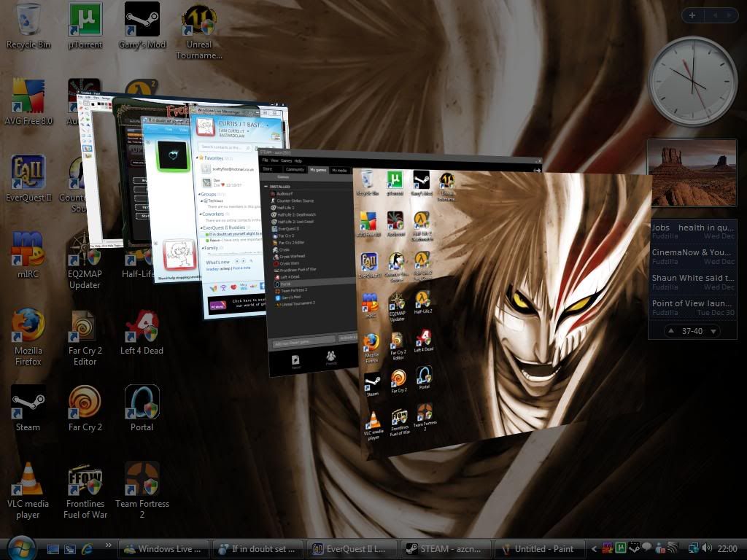Click Show Desktop in Quick Launch
Viewport: 747px width, 560px height.
click(x=53, y=549)
